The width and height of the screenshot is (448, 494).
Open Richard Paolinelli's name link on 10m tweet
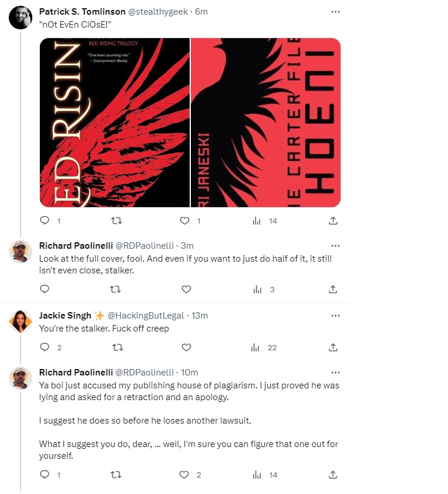point(76,372)
